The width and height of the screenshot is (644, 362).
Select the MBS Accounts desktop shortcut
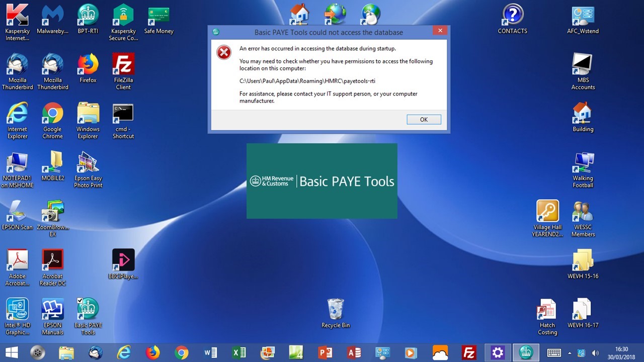(x=583, y=72)
